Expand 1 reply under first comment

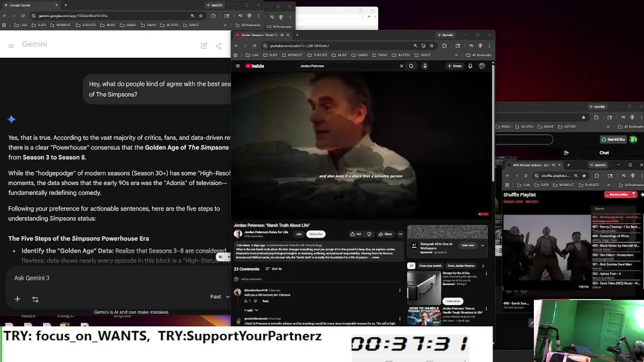click(x=251, y=310)
